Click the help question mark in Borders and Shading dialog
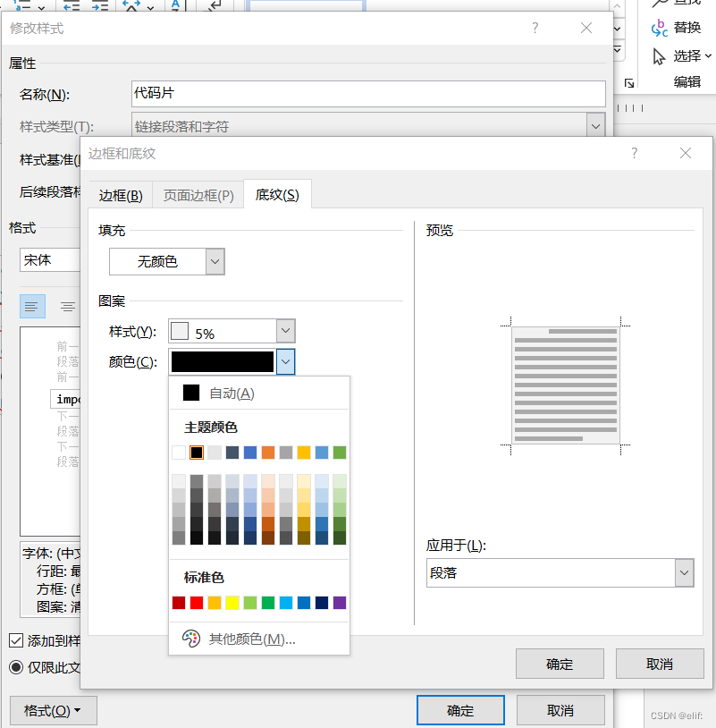The height and width of the screenshot is (728, 716). (x=635, y=153)
